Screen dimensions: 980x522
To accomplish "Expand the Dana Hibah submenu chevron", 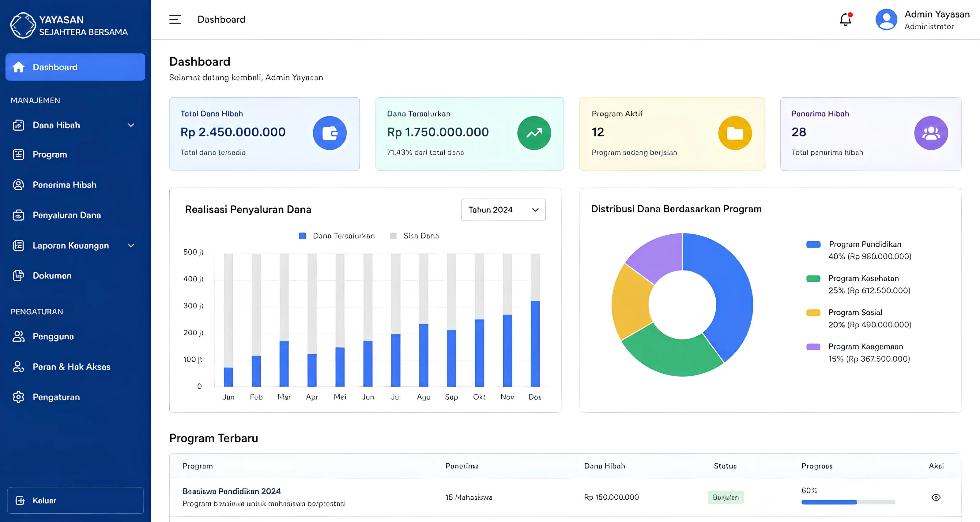I will point(131,125).
